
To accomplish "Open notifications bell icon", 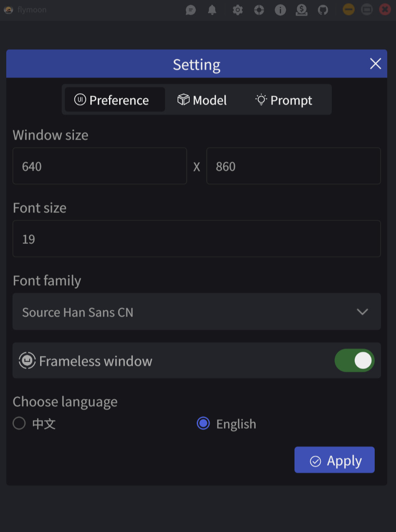I will [212, 10].
